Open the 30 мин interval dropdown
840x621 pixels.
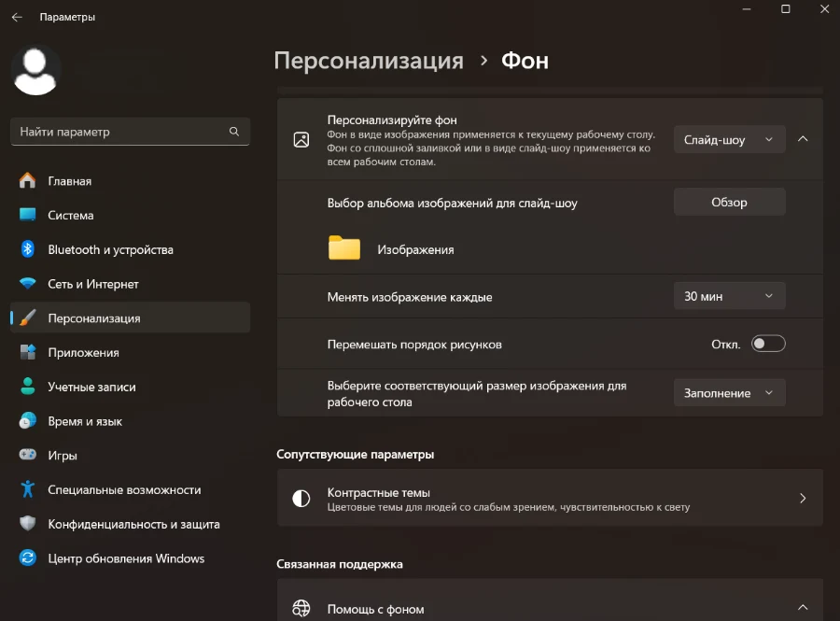(x=729, y=296)
